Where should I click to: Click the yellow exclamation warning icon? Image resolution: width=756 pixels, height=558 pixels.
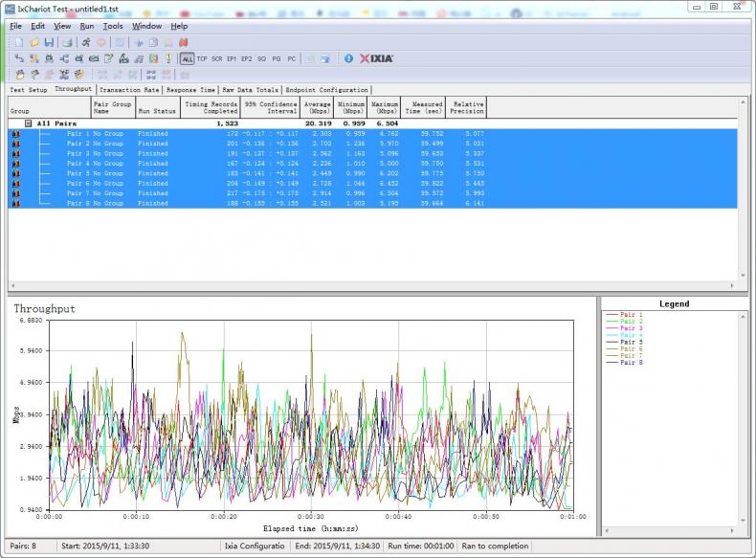pos(168,58)
